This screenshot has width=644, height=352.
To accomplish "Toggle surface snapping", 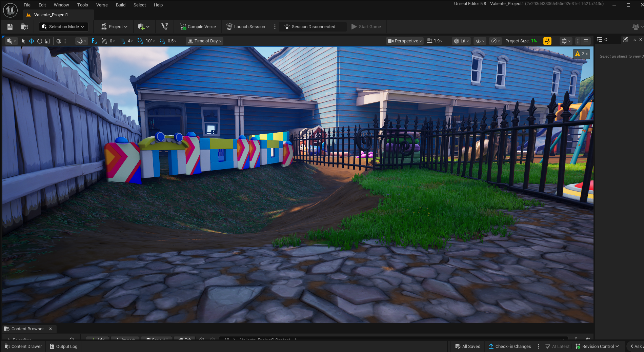I will click(94, 41).
